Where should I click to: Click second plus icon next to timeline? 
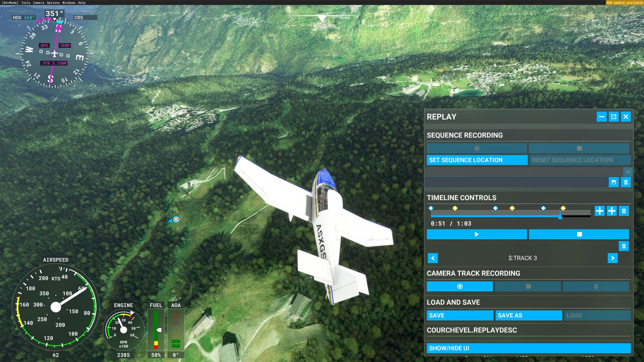tap(611, 211)
